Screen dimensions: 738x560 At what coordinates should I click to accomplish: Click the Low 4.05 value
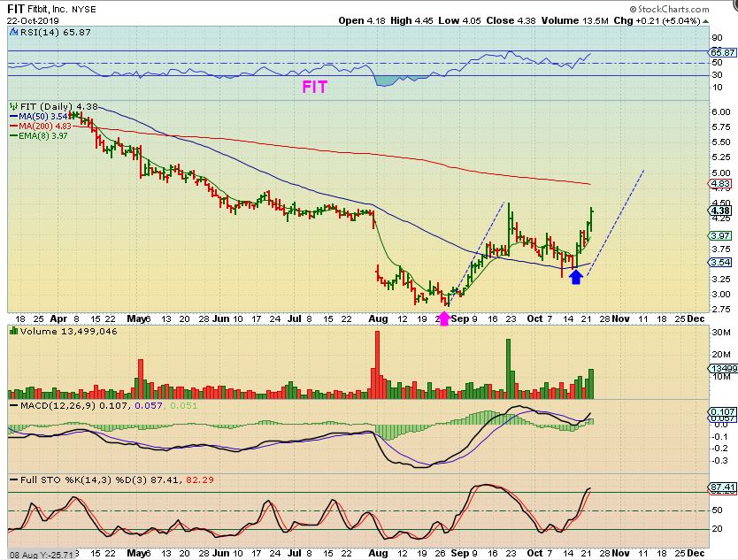click(x=459, y=20)
